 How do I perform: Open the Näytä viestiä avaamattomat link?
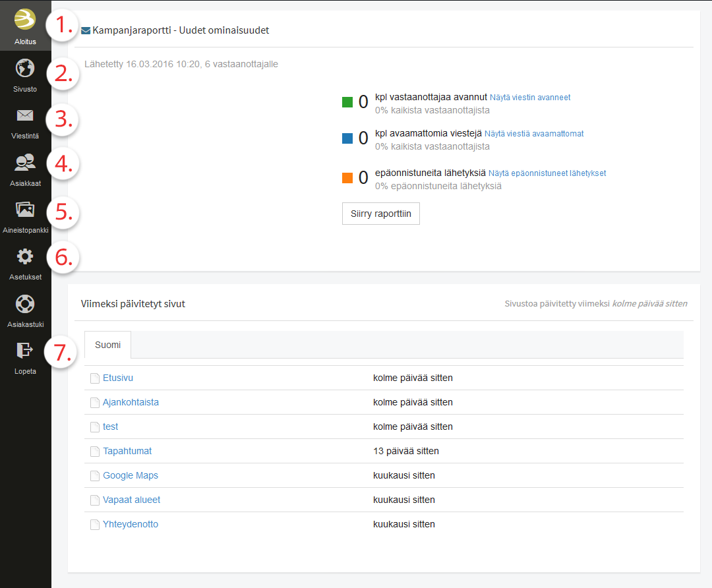click(x=534, y=134)
